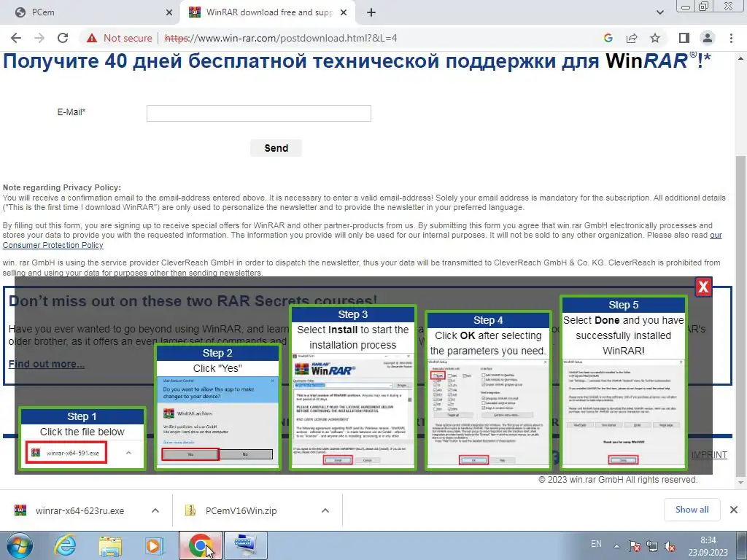747x560 pixels.
Task: Bookmark this page with the star
Action: coord(655,38)
